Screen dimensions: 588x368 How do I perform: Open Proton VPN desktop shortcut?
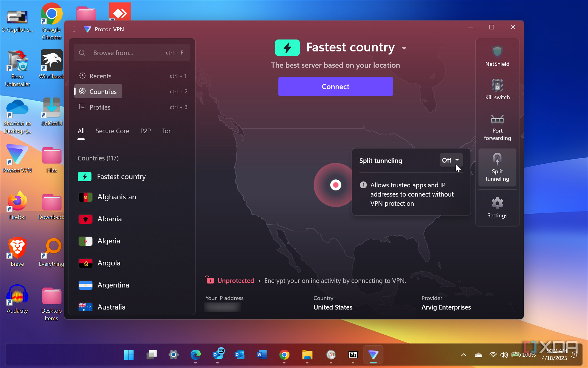click(17, 159)
